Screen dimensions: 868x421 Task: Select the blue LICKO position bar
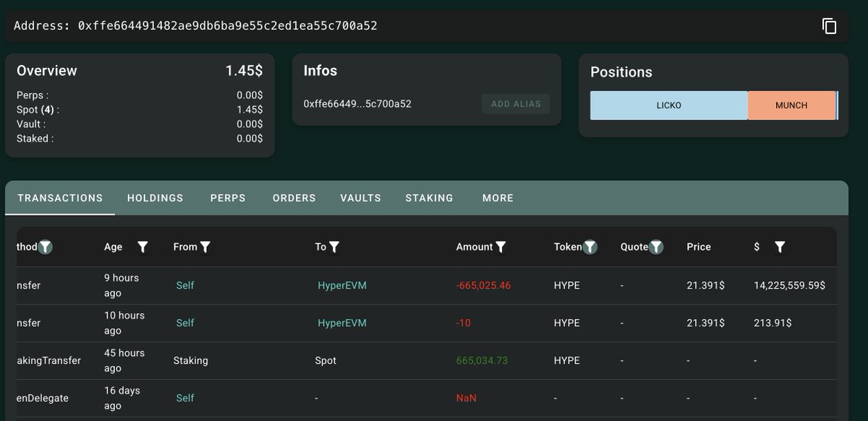coord(668,106)
